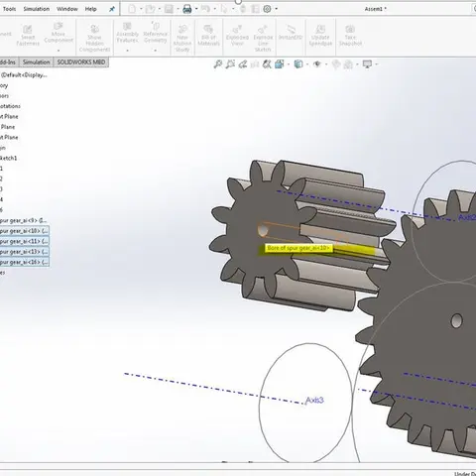Undo the last action
Image resolution: width=476 pixels, height=476 pixels.
click(205, 9)
